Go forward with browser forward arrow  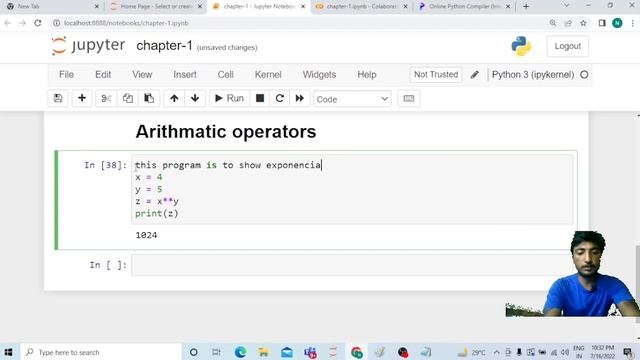[22, 23]
